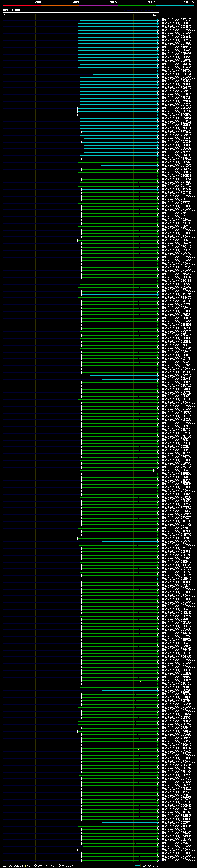Select the UniRef100_Q0GK34 label

click(x=177, y=314)
